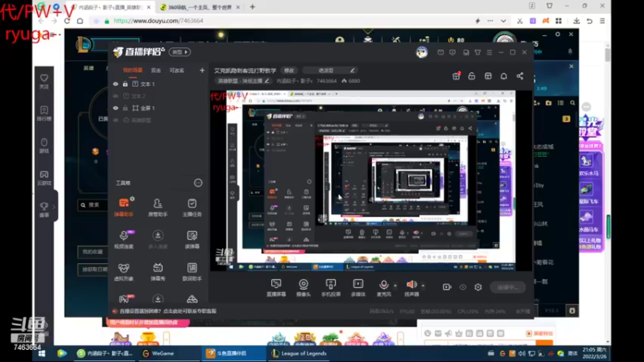Open the browser address bar dropdown chevron
The height and width of the screenshot is (362, 644).
pos(503,21)
